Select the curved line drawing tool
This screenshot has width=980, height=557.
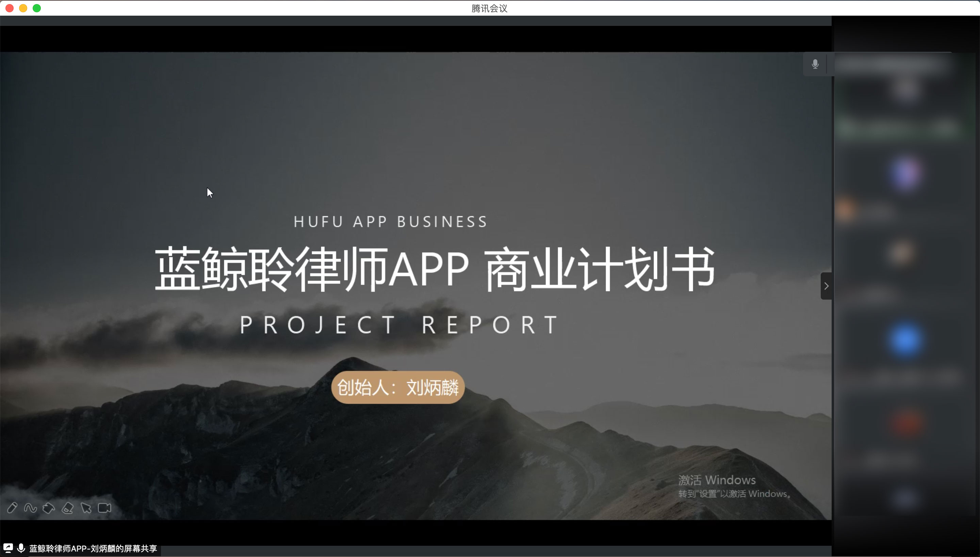click(30, 508)
